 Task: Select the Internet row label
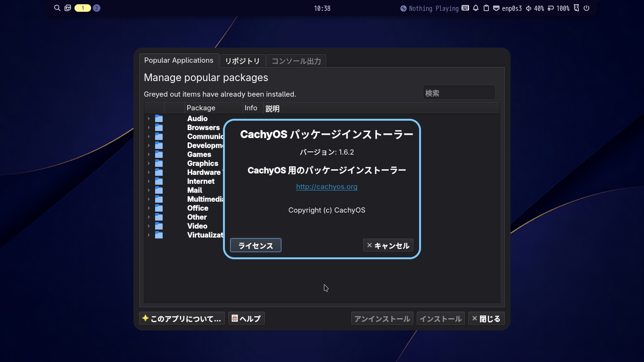[201, 181]
